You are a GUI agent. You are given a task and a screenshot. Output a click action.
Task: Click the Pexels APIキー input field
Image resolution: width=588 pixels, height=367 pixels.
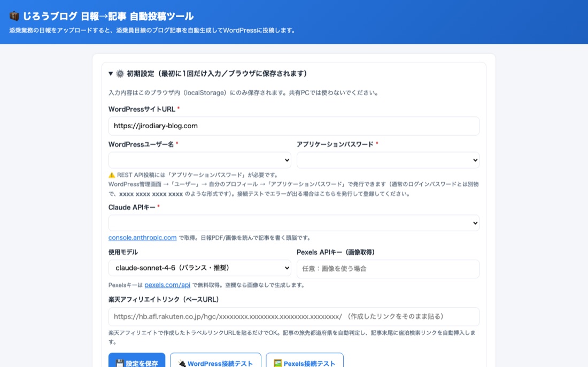point(388,269)
